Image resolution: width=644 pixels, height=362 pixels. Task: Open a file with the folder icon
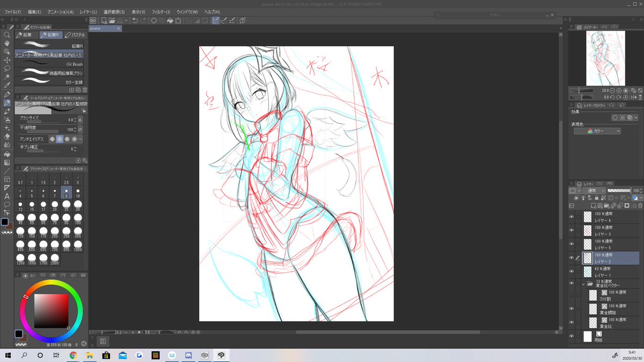click(x=112, y=20)
